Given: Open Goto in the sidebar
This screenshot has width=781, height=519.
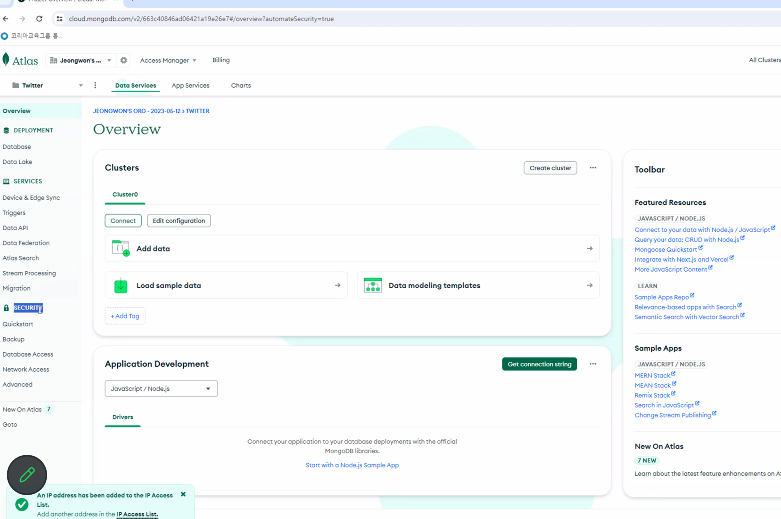Looking at the screenshot, I should click(9, 425).
